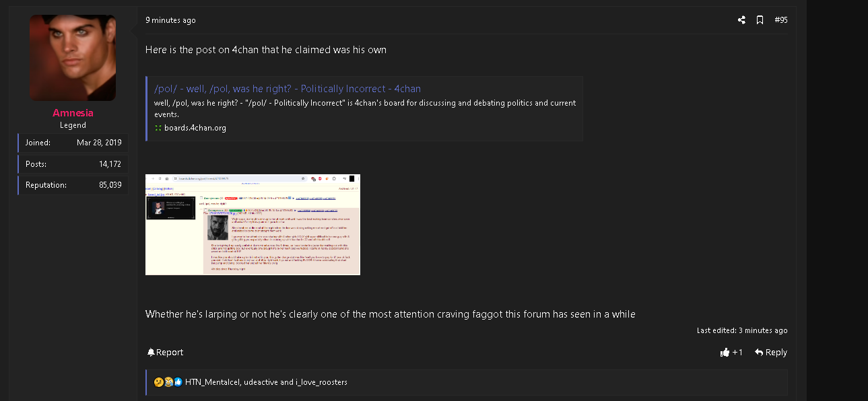Open Amnesia's profile via username
Image resolution: width=868 pixels, height=401 pixels.
[x=73, y=113]
